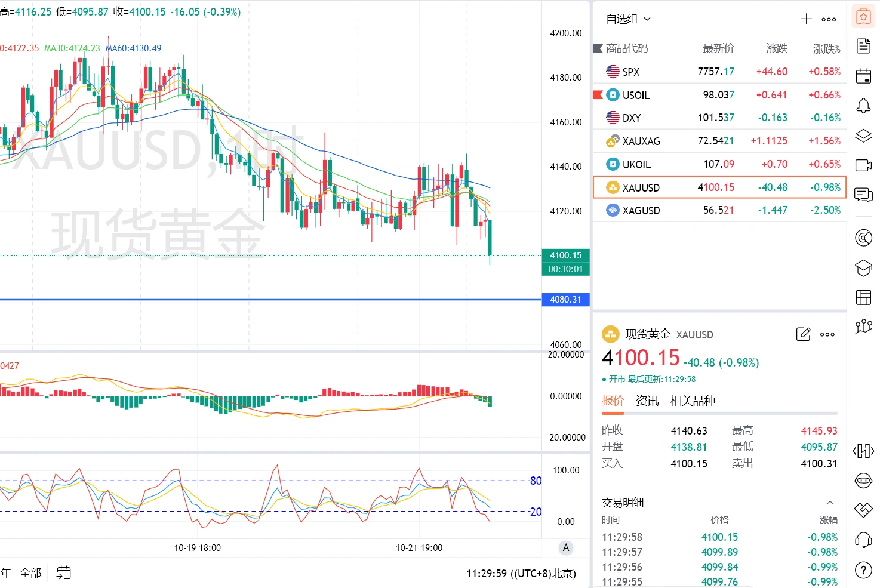Open the alerts bell icon

(x=863, y=106)
